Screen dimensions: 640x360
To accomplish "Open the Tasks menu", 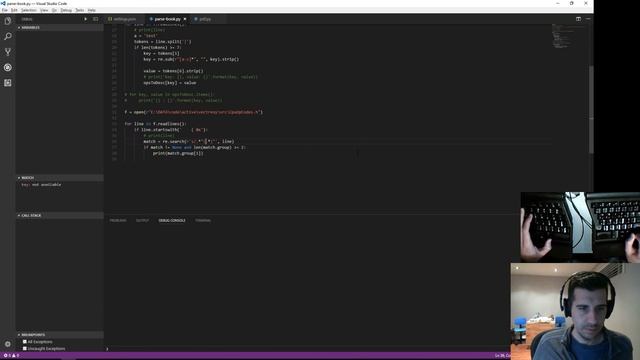I will (x=80, y=10).
